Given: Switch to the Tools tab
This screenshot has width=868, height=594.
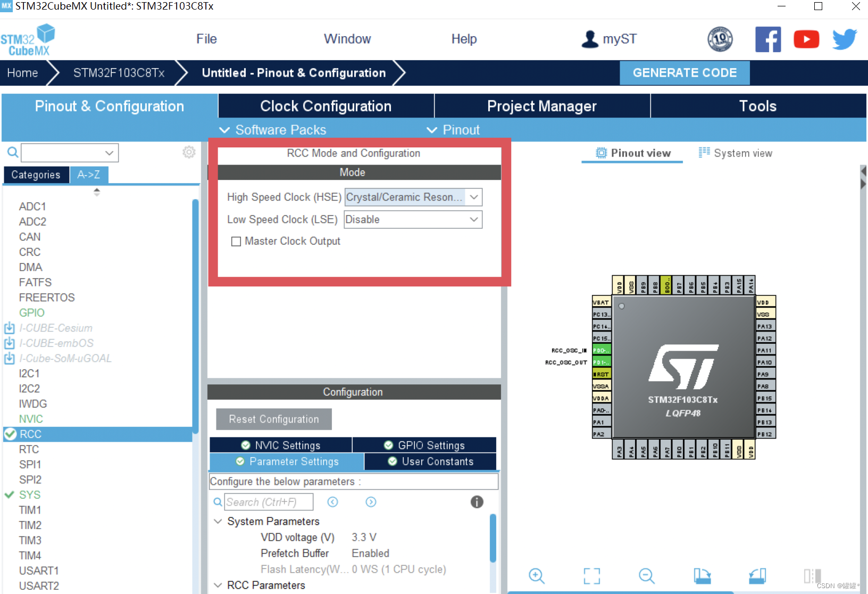Looking at the screenshot, I should tap(758, 106).
